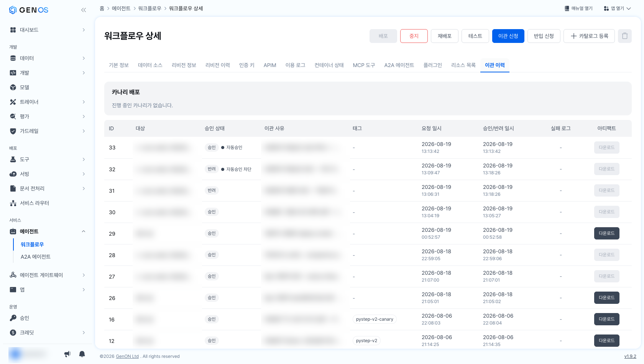Collapse the 에이전트 menu section

pos(84,231)
